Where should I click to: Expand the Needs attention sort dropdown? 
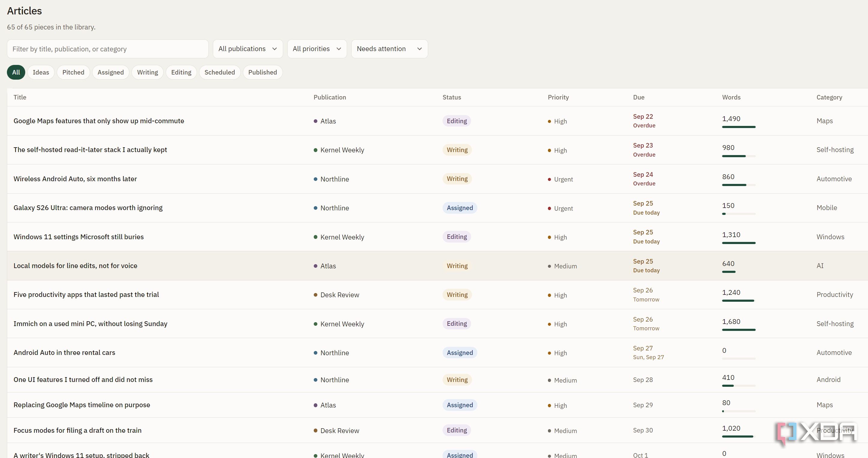[x=389, y=49]
